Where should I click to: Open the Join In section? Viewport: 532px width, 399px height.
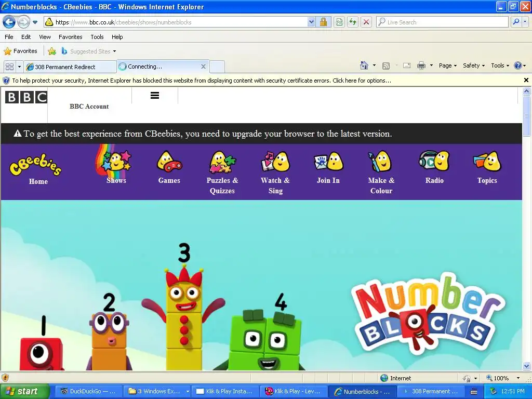[x=328, y=168]
